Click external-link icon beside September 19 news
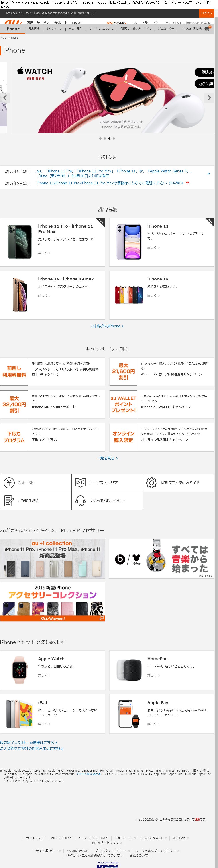The image size is (218, 868). pyautogui.click(x=208, y=174)
